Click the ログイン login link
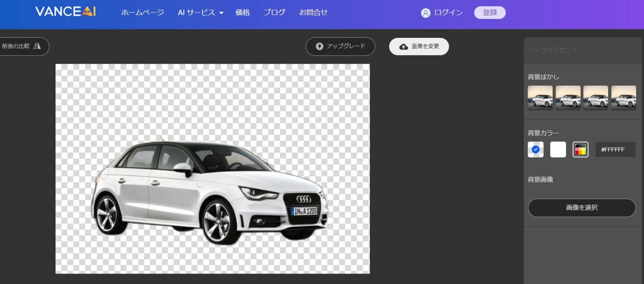 point(448,12)
